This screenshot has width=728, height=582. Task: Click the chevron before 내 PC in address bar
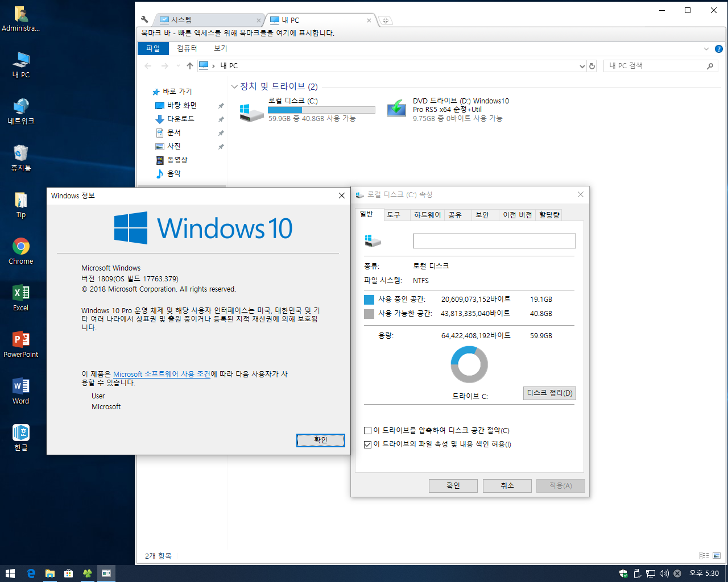pos(213,66)
